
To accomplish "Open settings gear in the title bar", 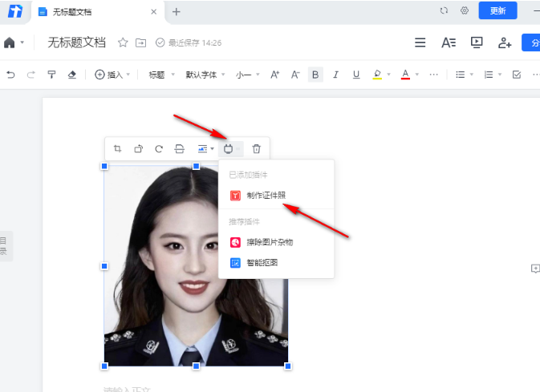I will (x=465, y=10).
